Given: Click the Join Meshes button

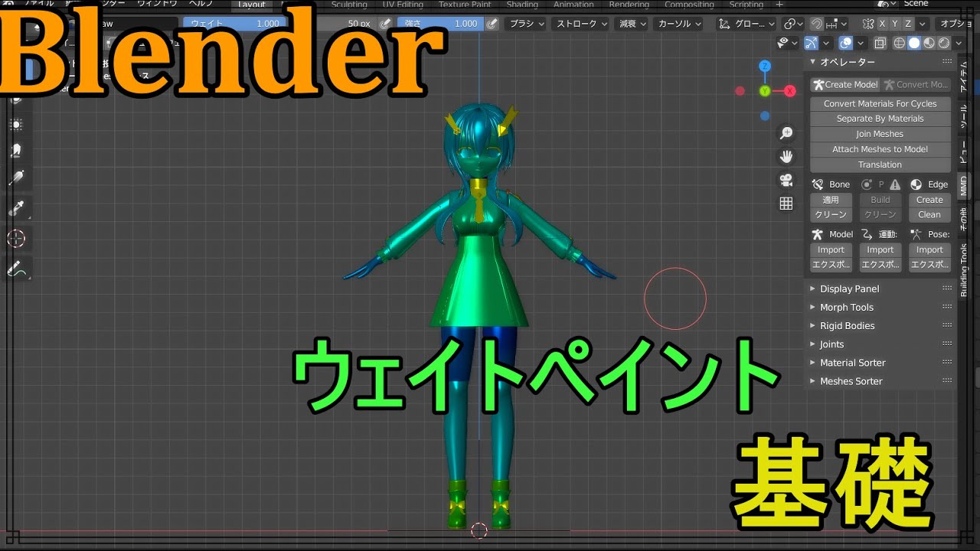Looking at the screenshot, I should click(880, 134).
